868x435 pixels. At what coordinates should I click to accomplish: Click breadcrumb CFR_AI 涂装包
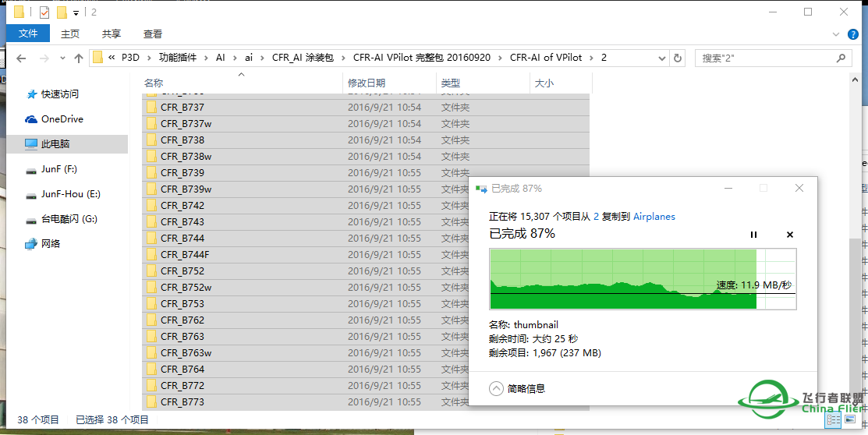point(303,58)
